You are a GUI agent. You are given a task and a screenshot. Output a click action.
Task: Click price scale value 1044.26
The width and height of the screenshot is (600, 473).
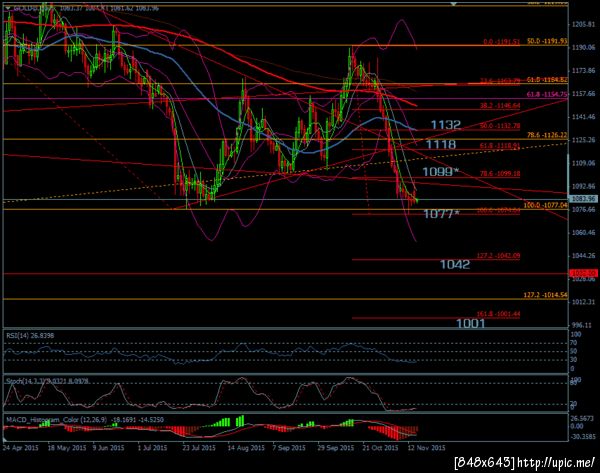584,256
